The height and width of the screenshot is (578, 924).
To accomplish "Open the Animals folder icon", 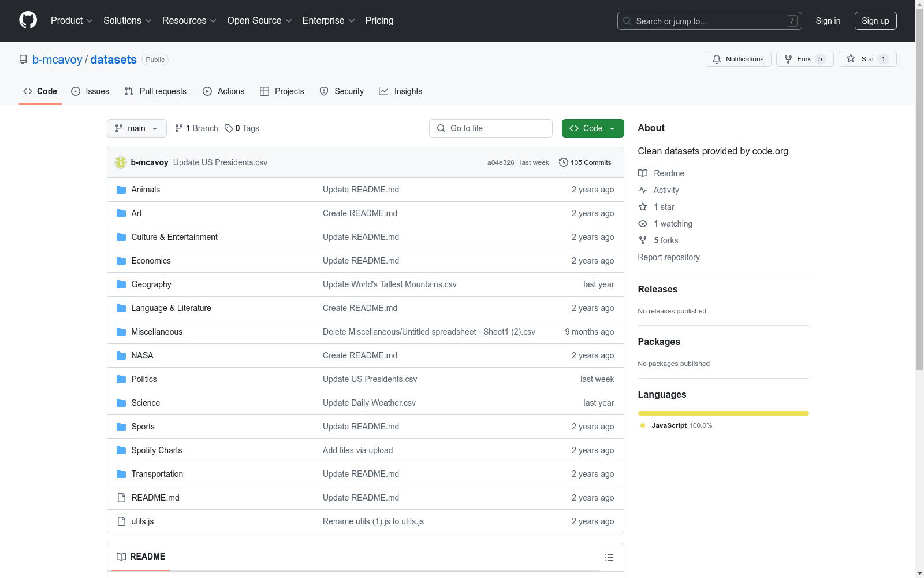I will pyautogui.click(x=121, y=190).
